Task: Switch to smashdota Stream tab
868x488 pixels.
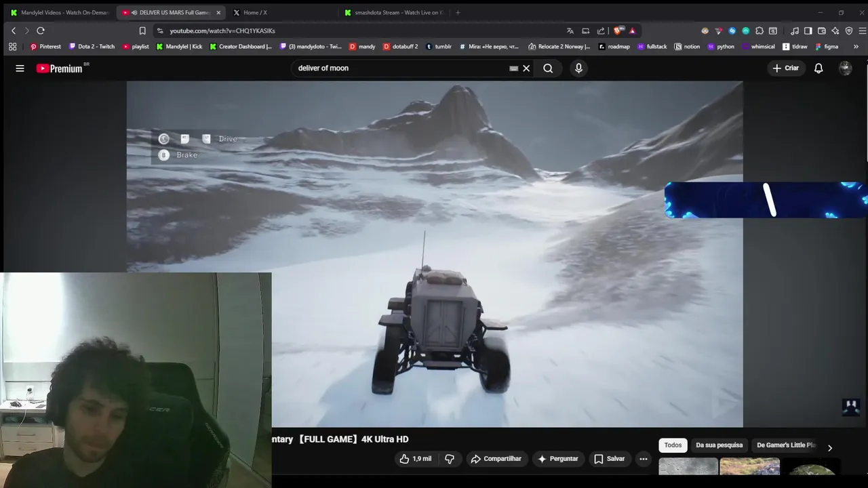Action: pyautogui.click(x=393, y=12)
